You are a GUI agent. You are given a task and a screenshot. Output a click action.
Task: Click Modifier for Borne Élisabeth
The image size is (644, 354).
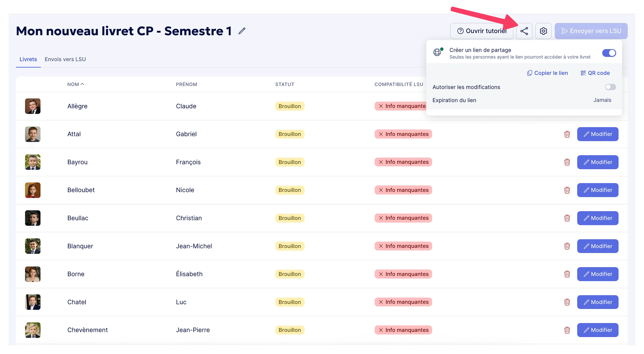(597, 274)
